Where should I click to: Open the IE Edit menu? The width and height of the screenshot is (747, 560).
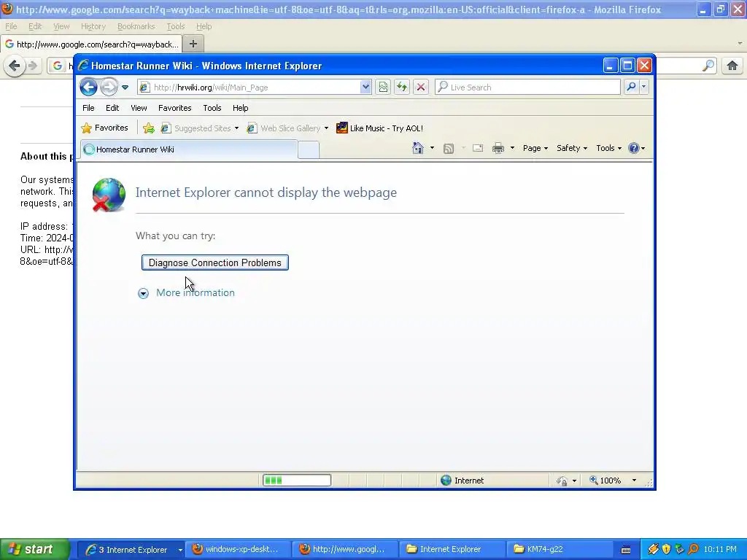[112, 108]
